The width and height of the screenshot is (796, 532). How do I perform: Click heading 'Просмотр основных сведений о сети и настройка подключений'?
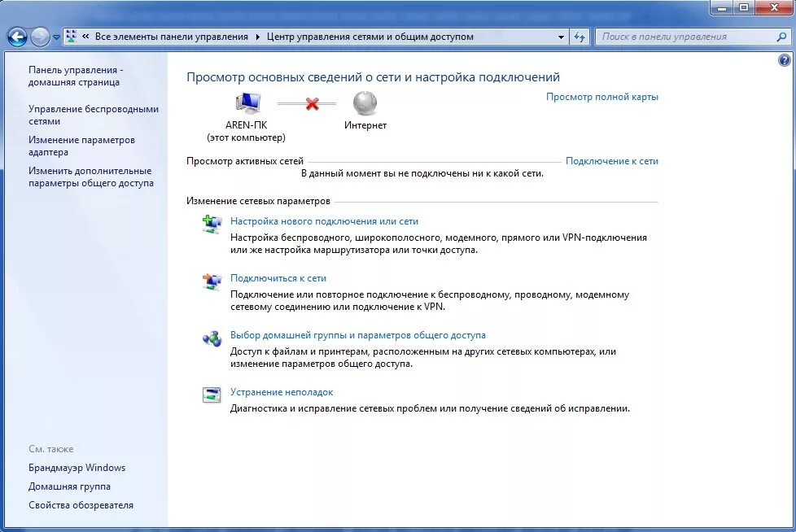(373, 77)
